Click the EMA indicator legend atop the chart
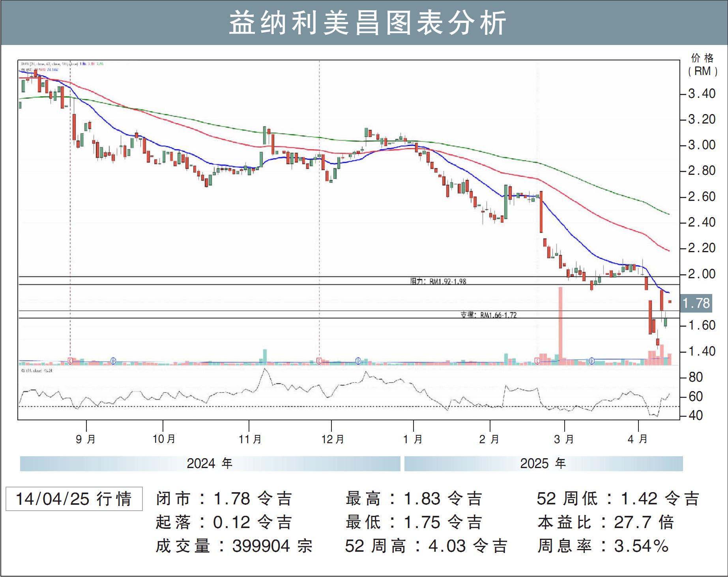 tap(62, 64)
